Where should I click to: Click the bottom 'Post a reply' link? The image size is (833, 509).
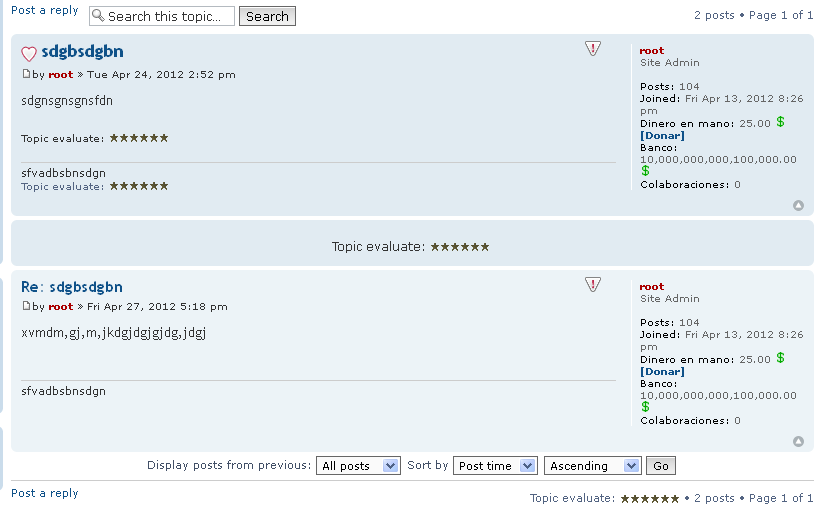(44, 493)
